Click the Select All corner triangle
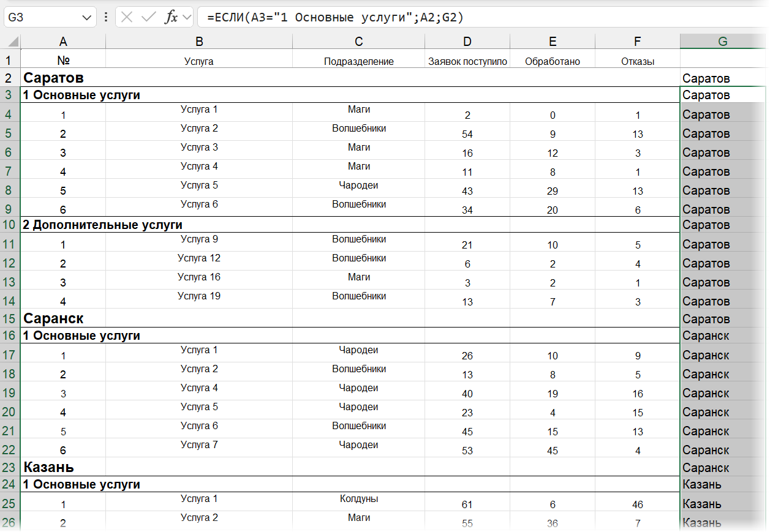Viewport: 770px width, 532px height. point(12,42)
